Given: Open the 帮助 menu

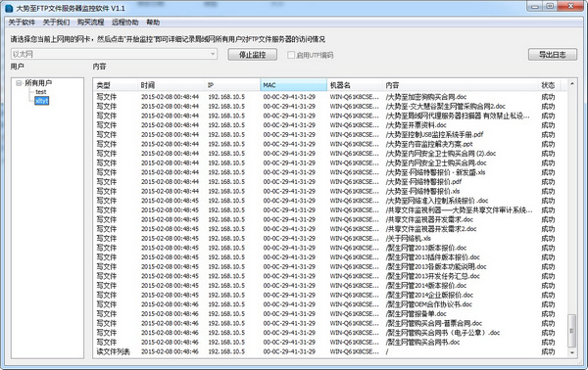Looking at the screenshot, I should 153,23.
